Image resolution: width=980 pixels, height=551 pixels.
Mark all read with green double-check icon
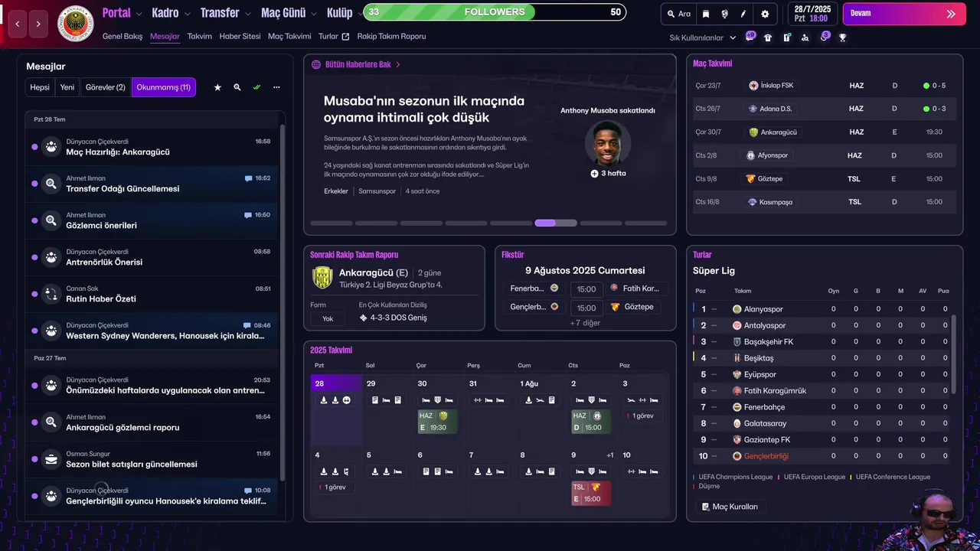pos(256,87)
